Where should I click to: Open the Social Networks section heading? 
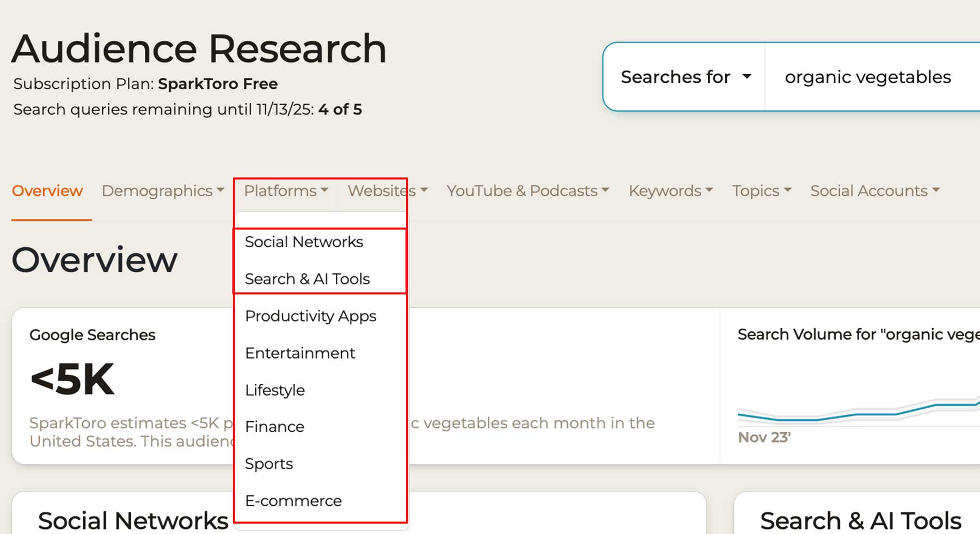pos(133,520)
